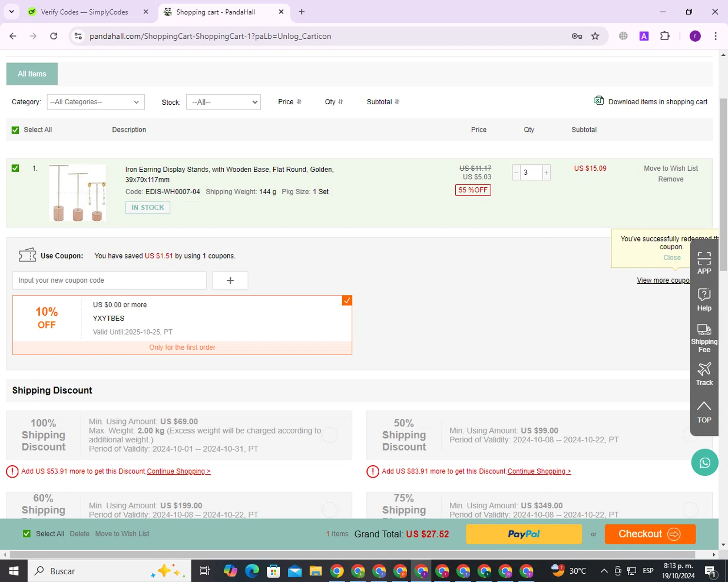
Task: Open the Chrome profile avatar
Action: click(x=695, y=36)
